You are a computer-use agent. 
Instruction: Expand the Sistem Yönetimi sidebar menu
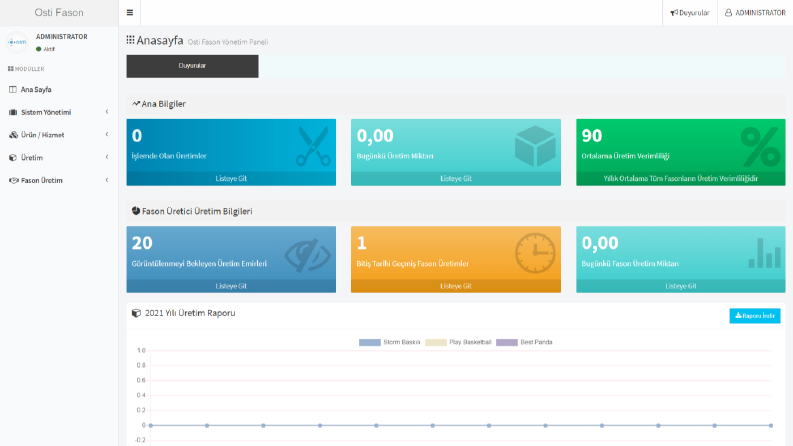(x=59, y=112)
